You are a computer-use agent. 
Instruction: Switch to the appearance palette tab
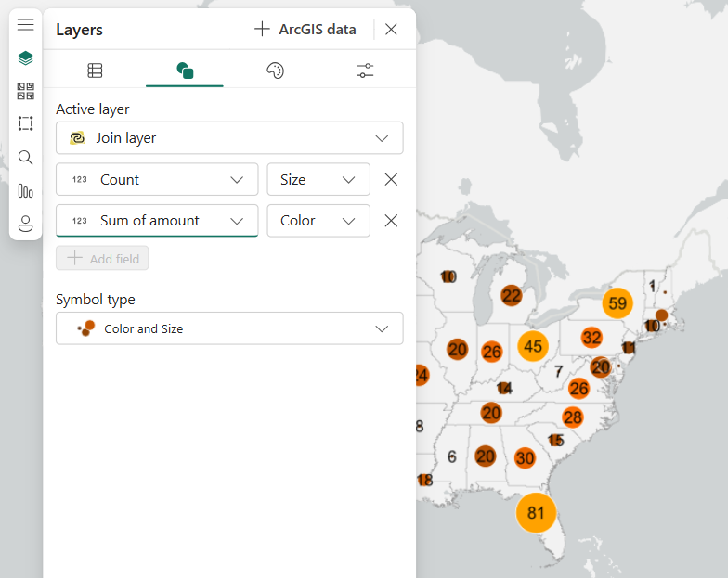[275, 71]
